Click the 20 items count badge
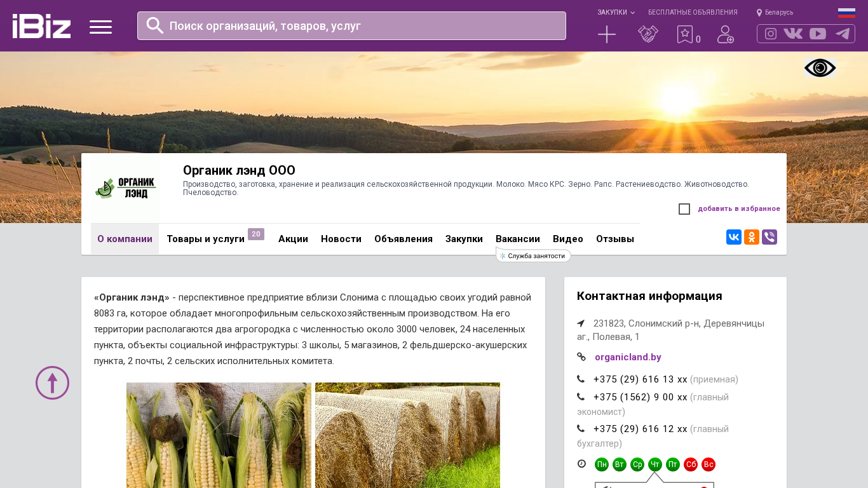Screen dimensions: 868x488 [256, 234]
